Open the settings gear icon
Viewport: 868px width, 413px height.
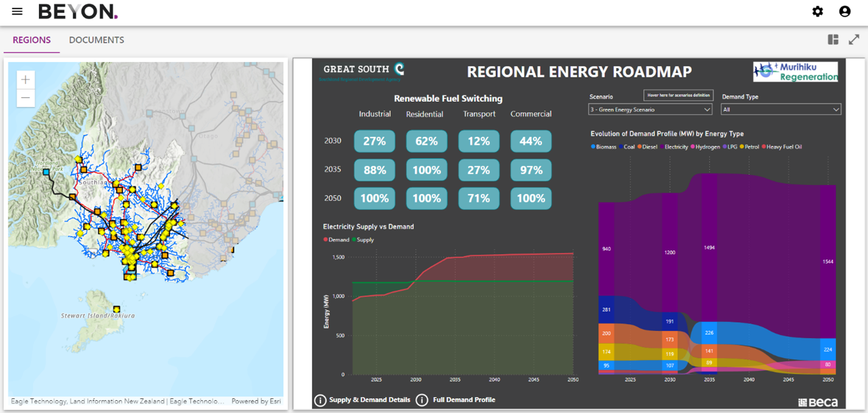[817, 11]
